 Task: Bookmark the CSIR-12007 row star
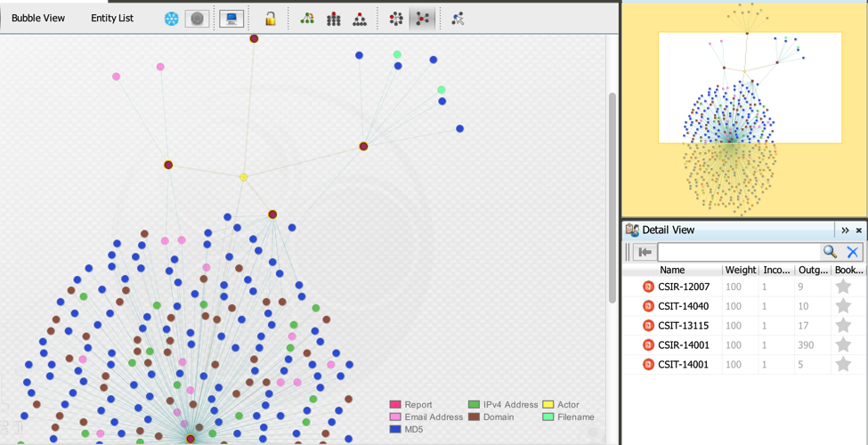pos(843,287)
